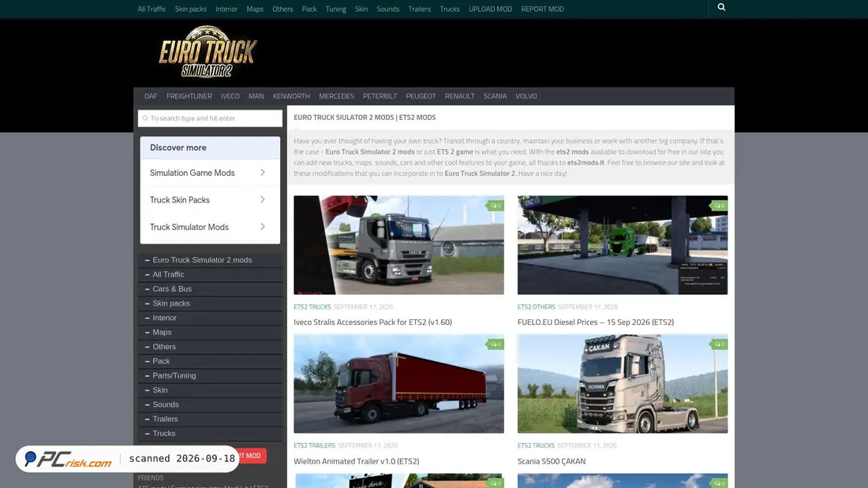Click ETS2 TRUCKS tag above Iveco post
This screenshot has width=868, height=488.
[312, 307]
